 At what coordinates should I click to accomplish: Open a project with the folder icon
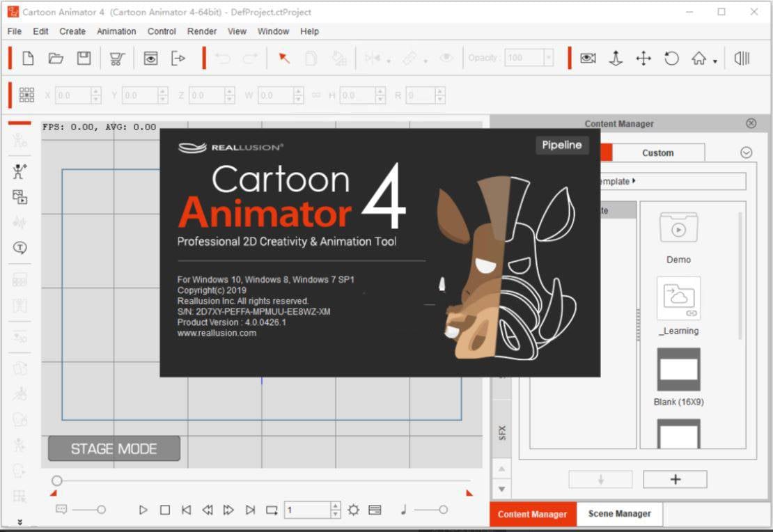[x=56, y=58]
